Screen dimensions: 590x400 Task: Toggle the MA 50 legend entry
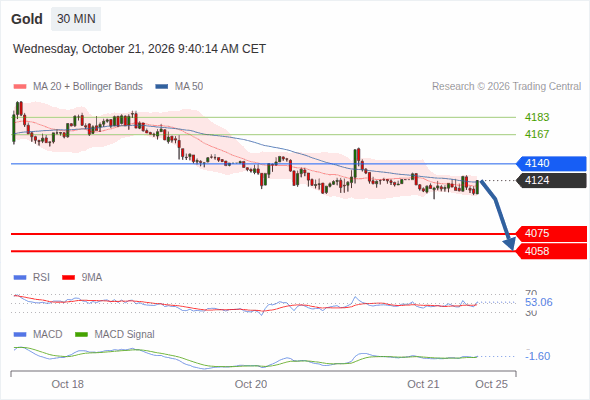179,87
